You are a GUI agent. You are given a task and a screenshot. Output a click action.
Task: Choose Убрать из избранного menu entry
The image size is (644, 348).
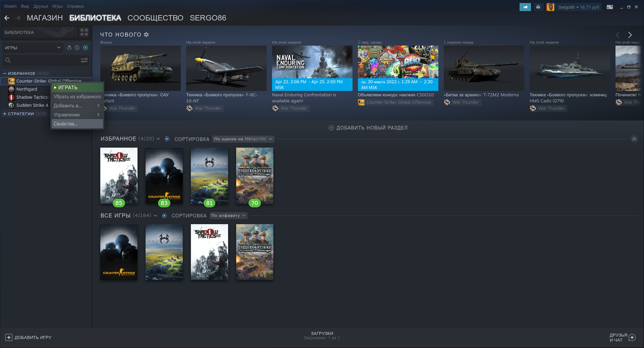pos(77,97)
